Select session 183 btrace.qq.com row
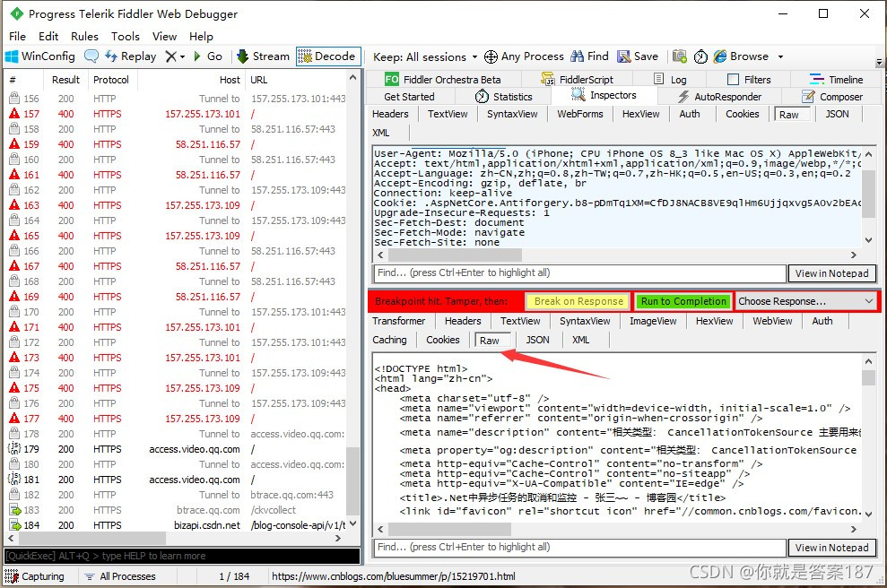The height and width of the screenshot is (588, 887). pyautogui.click(x=177, y=510)
